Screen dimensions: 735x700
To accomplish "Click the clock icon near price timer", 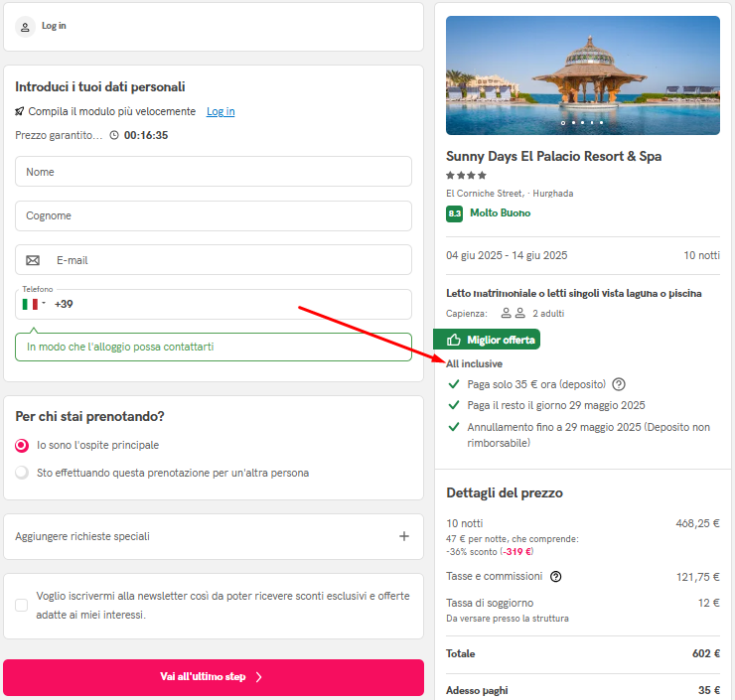I will click(114, 135).
